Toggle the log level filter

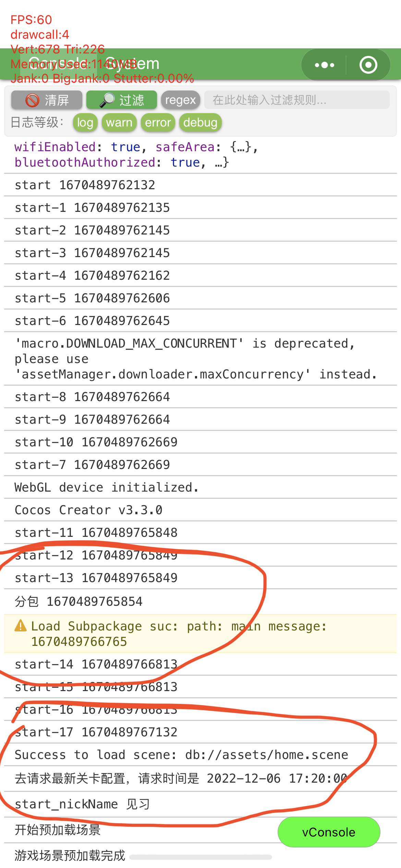click(x=85, y=122)
